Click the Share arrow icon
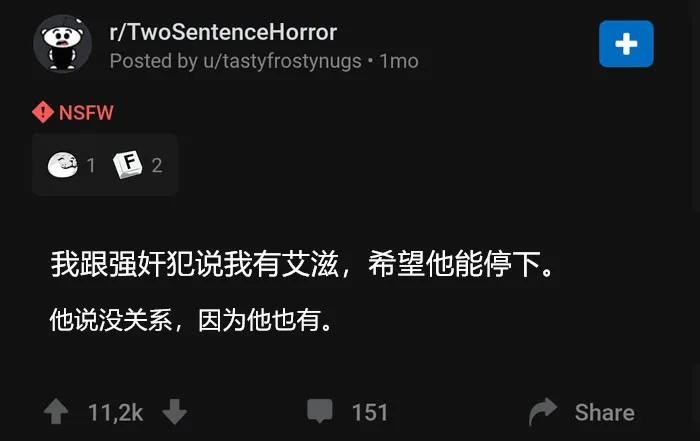Viewport: 700px width, 441px height. click(x=543, y=411)
